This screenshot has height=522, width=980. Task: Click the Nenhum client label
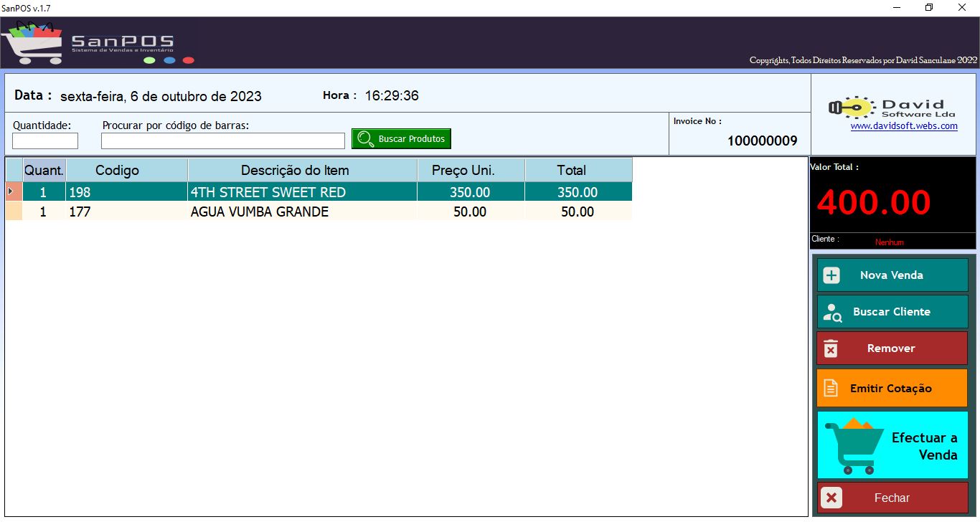point(890,242)
